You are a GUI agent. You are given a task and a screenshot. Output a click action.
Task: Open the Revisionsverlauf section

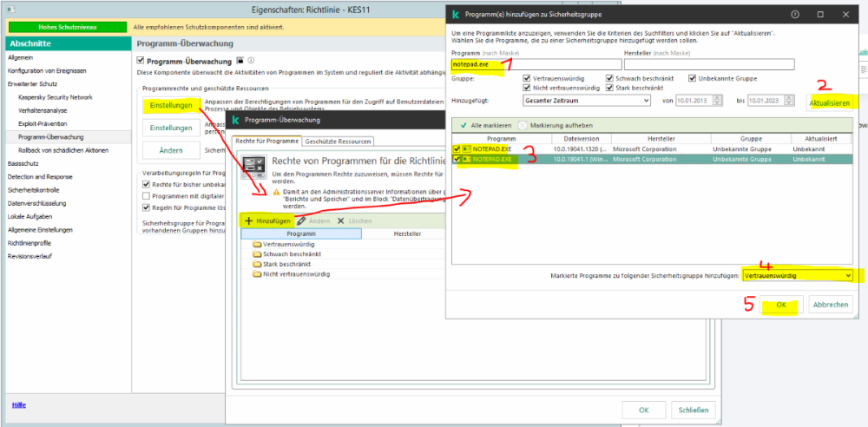(30, 256)
